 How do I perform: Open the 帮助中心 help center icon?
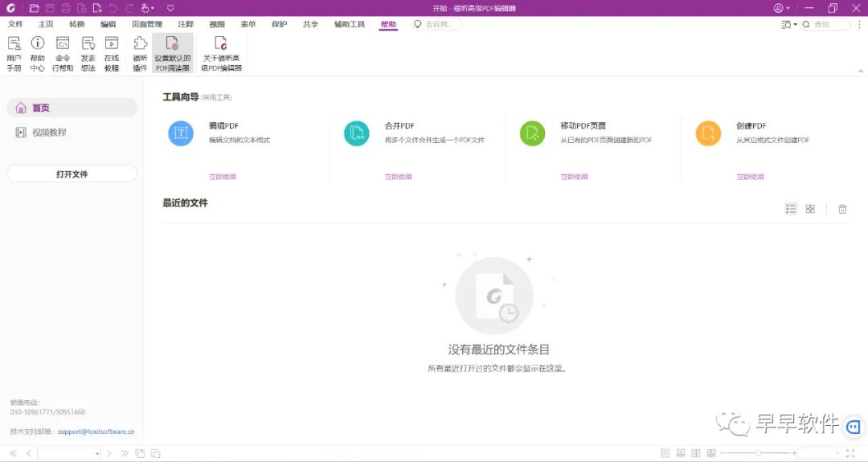point(38,54)
